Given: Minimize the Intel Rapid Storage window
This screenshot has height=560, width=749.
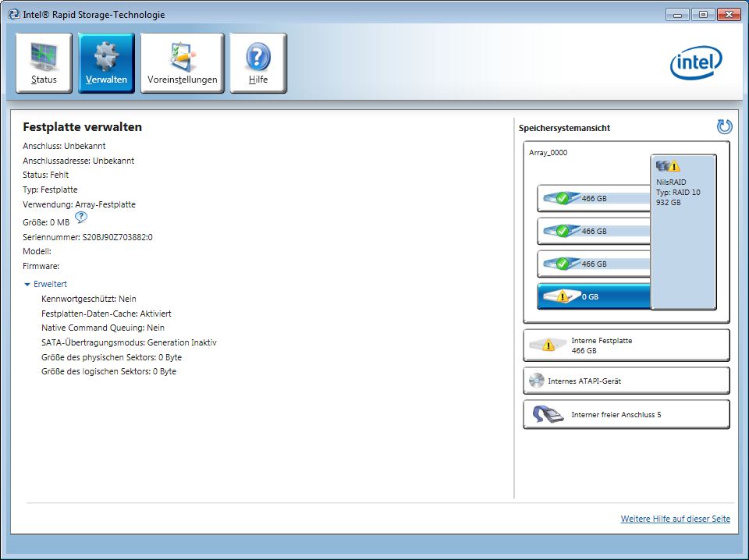Looking at the screenshot, I should pos(677,15).
